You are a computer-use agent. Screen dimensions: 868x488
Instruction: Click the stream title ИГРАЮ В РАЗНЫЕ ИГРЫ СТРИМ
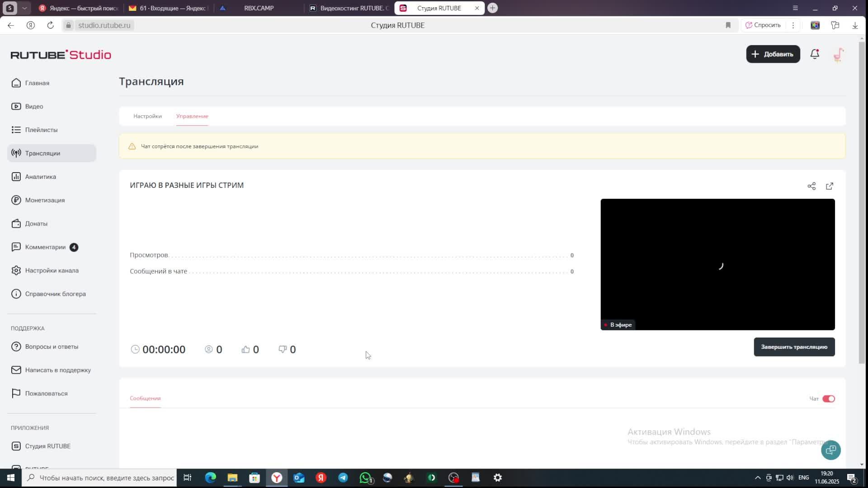[x=187, y=185]
